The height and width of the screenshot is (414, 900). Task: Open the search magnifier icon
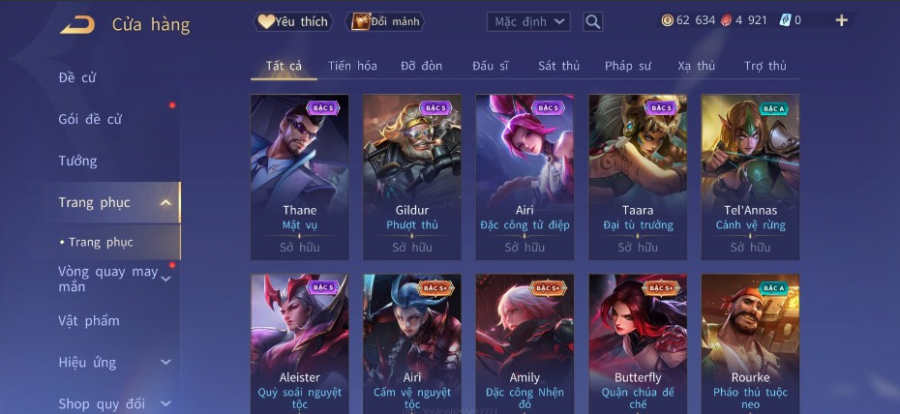593,22
